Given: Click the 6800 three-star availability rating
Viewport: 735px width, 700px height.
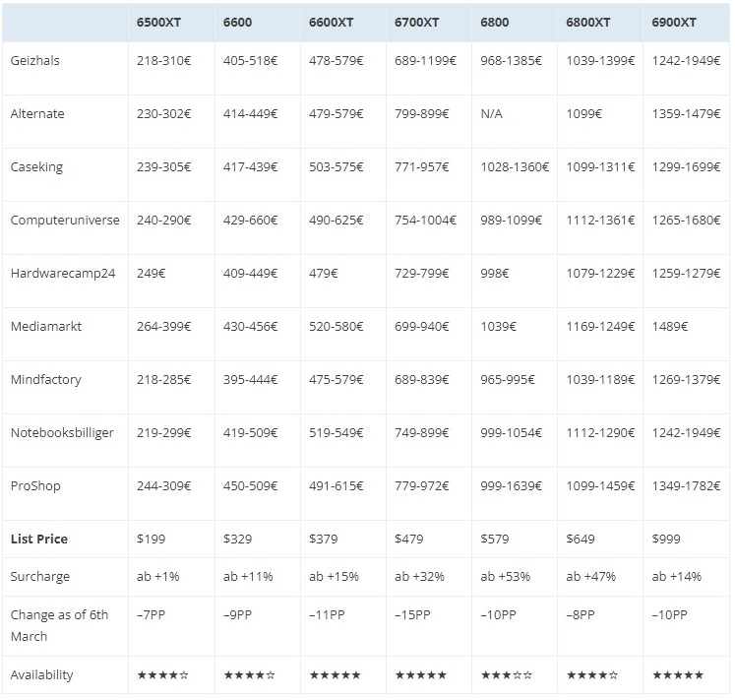Looking at the screenshot, I should click(x=506, y=675).
